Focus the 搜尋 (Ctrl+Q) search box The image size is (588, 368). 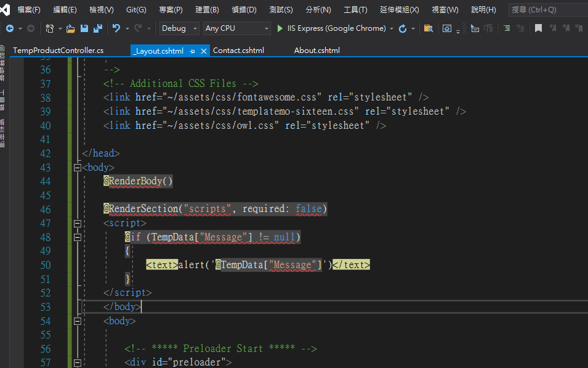click(548, 10)
